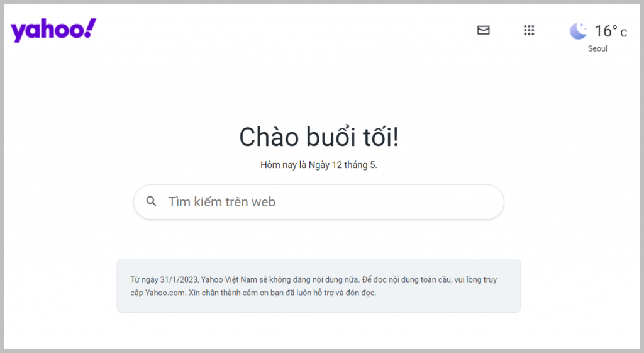Open the Mail envelope icon

coord(484,30)
